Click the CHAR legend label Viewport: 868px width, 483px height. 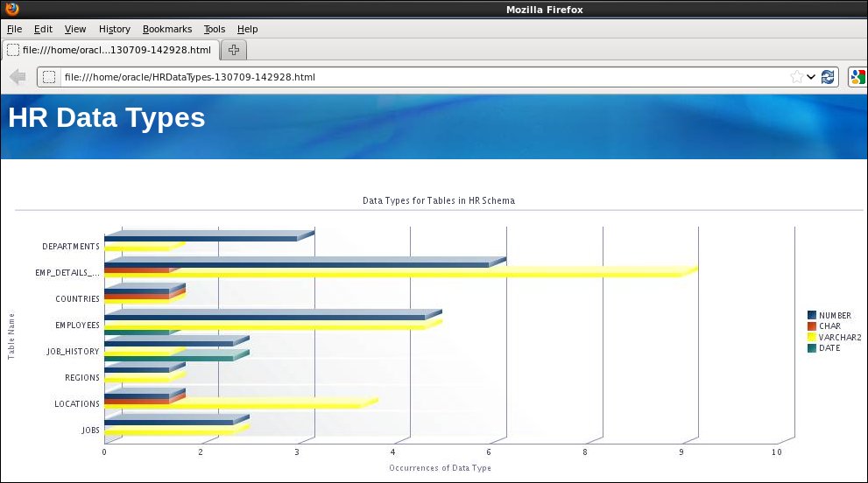829,326
